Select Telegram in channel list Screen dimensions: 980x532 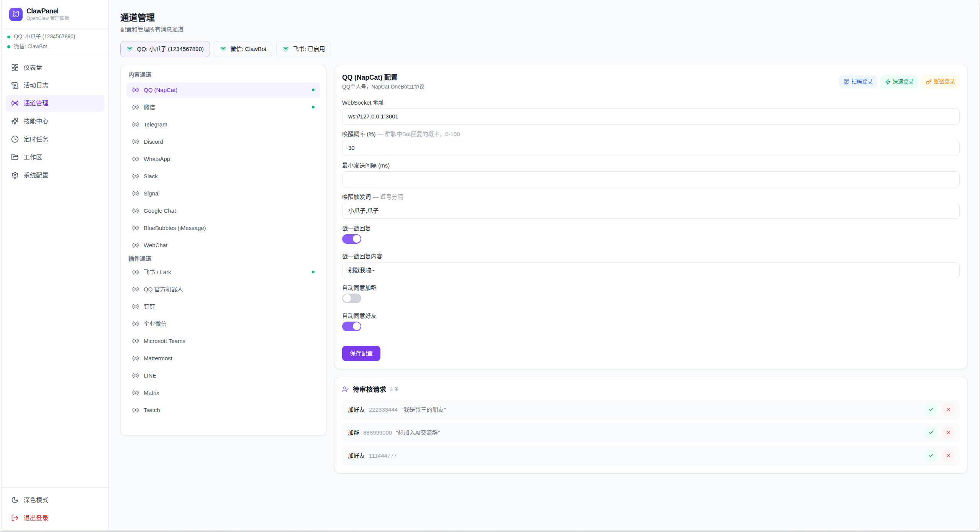(x=155, y=125)
